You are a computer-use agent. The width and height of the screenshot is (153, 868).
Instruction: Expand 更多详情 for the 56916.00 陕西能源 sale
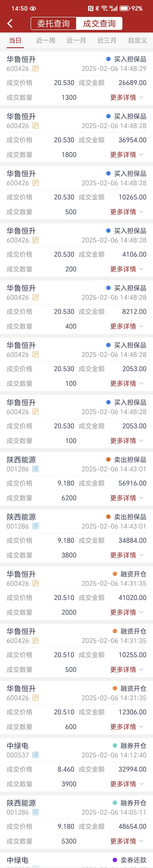[127, 498]
